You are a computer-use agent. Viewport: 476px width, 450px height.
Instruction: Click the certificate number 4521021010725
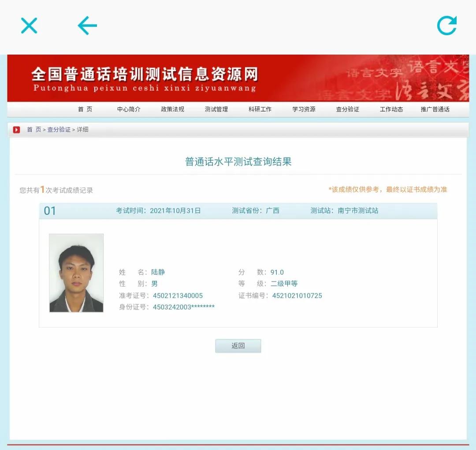point(297,295)
